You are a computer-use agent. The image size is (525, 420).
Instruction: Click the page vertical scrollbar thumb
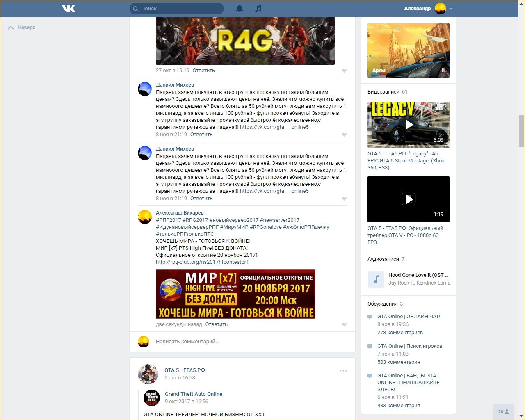521,131
